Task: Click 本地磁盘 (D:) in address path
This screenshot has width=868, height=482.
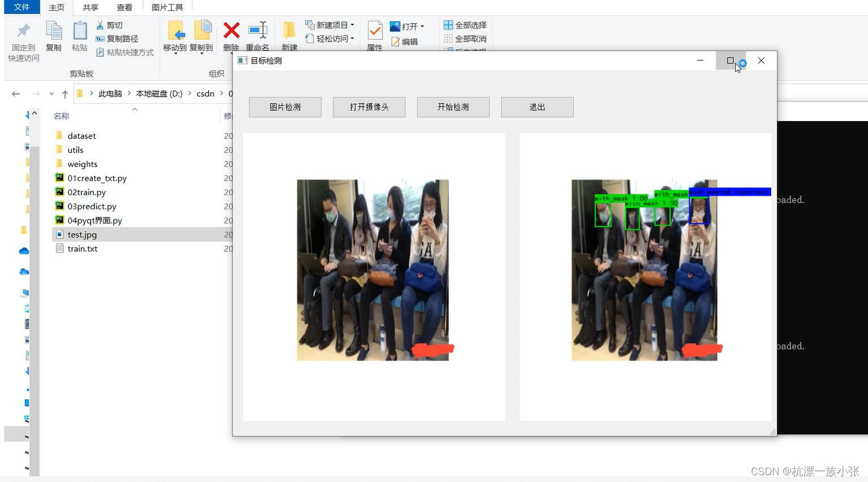Action: pos(159,94)
